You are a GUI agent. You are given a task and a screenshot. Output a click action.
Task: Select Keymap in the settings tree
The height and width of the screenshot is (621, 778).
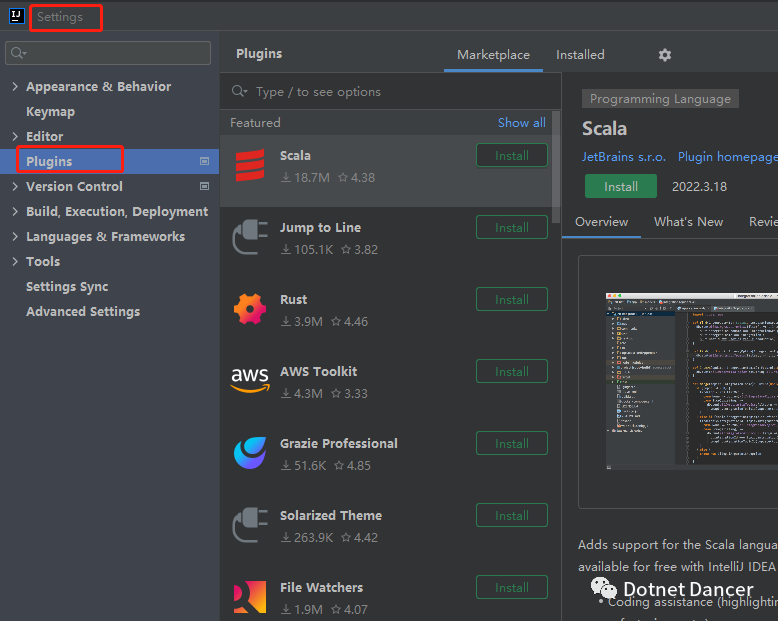(51, 112)
